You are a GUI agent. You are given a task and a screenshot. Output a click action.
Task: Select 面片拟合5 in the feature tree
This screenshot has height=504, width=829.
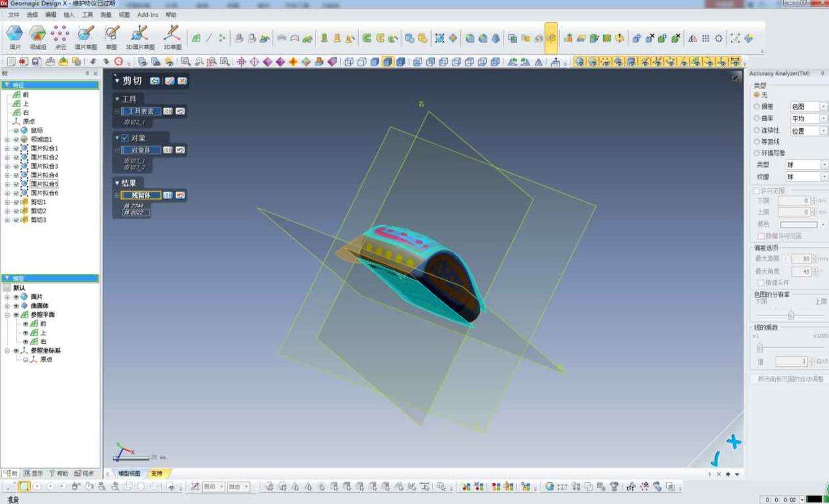coord(44,184)
